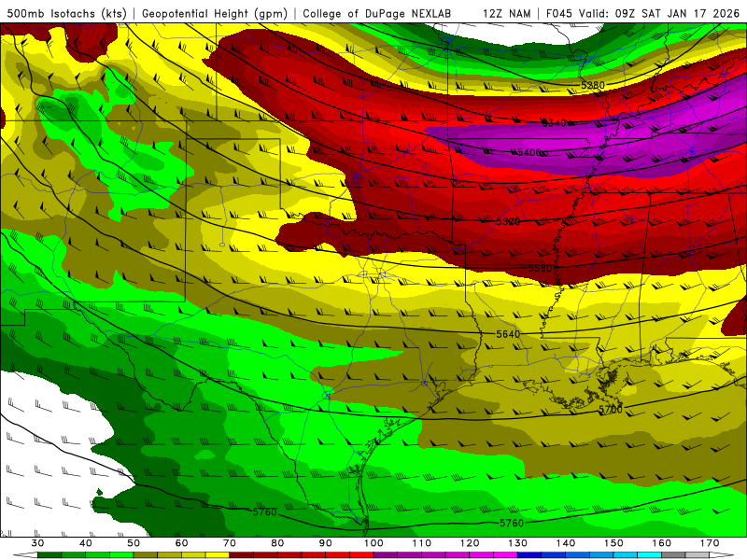Click the 5580 height contour label
This screenshot has width=747, height=560.
[x=540, y=268]
